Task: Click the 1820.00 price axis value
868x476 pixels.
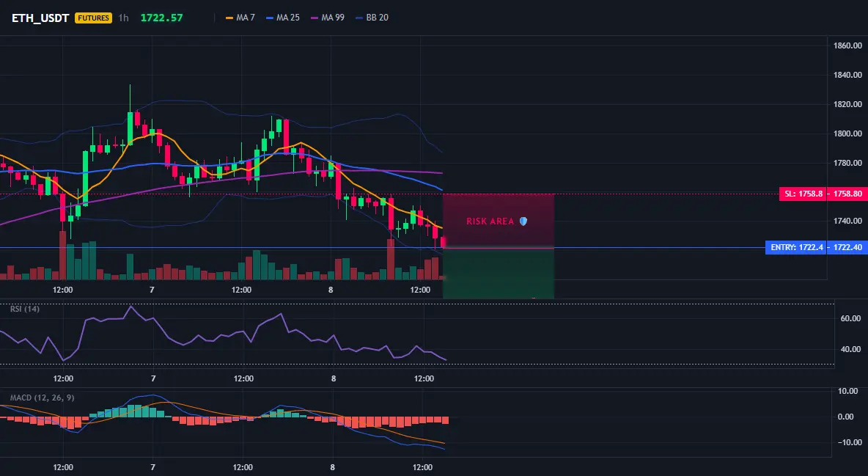Action: (x=847, y=104)
